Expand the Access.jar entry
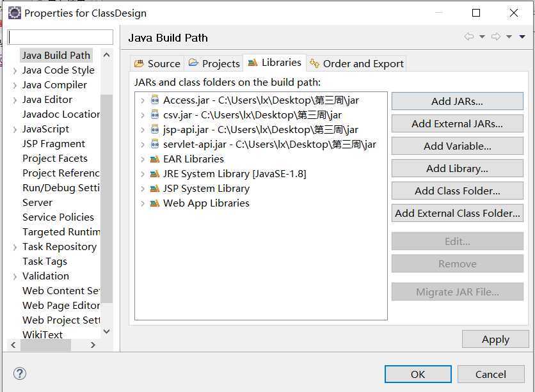Image resolution: width=535 pixels, height=392 pixels. coord(143,100)
